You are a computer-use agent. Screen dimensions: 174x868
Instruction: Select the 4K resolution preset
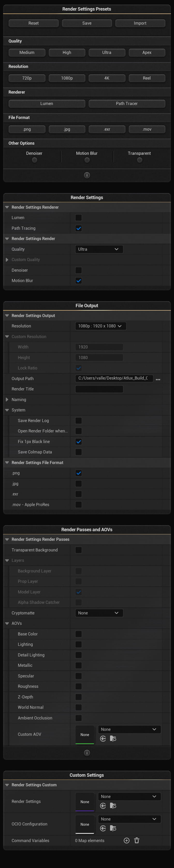pyautogui.click(x=107, y=78)
